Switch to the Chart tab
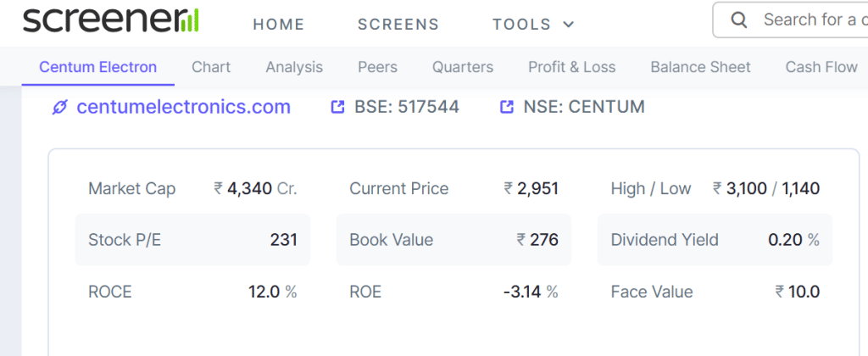The image size is (868, 356). click(211, 67)
